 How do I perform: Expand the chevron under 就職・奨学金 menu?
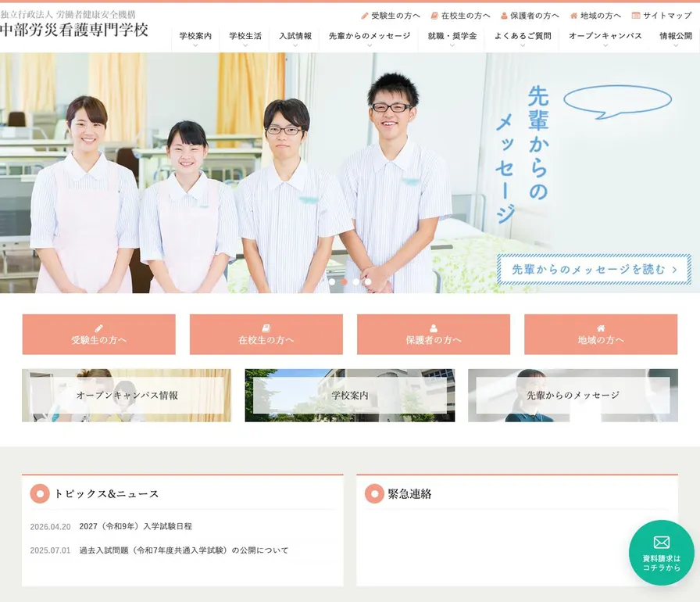tap(452, 45)
